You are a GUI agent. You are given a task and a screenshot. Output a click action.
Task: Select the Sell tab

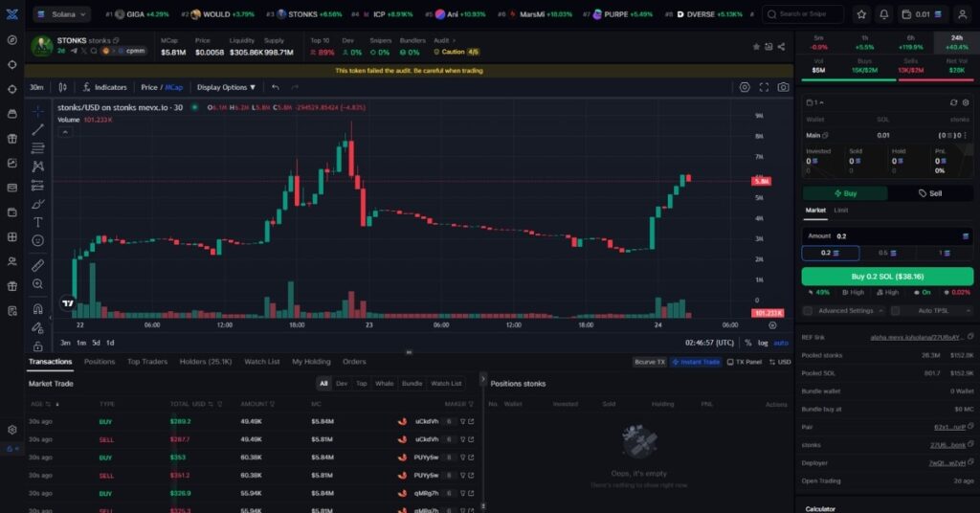(930, 193)
